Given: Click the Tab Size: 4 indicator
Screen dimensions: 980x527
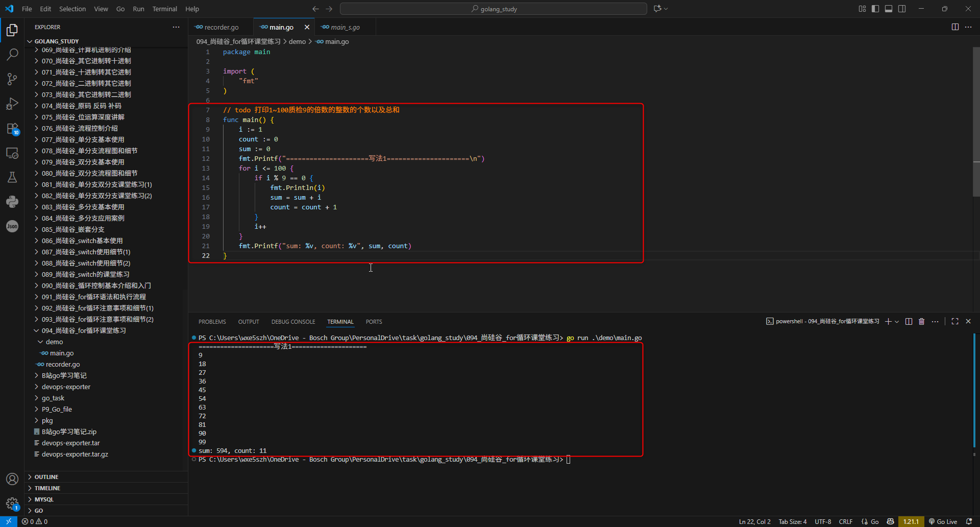Looking at the screenshot, I should tap(793, 521).
